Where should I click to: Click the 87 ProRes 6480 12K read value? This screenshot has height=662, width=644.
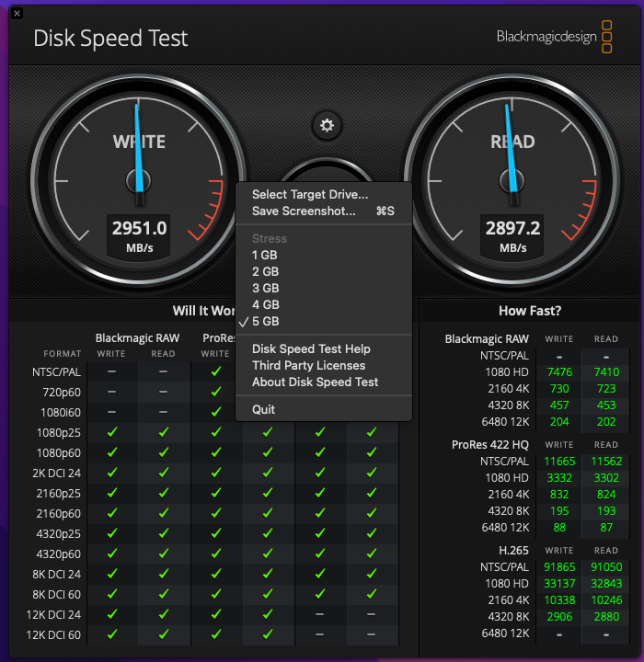click(606, 528)
